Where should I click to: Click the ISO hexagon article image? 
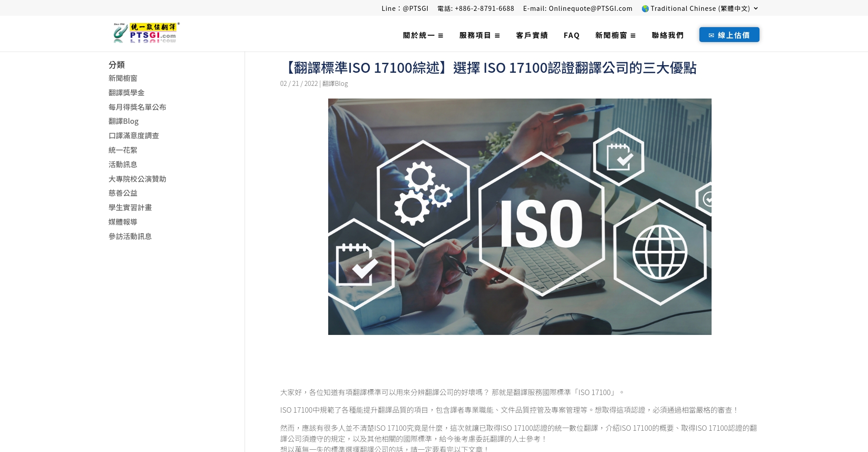click(519, 217)
